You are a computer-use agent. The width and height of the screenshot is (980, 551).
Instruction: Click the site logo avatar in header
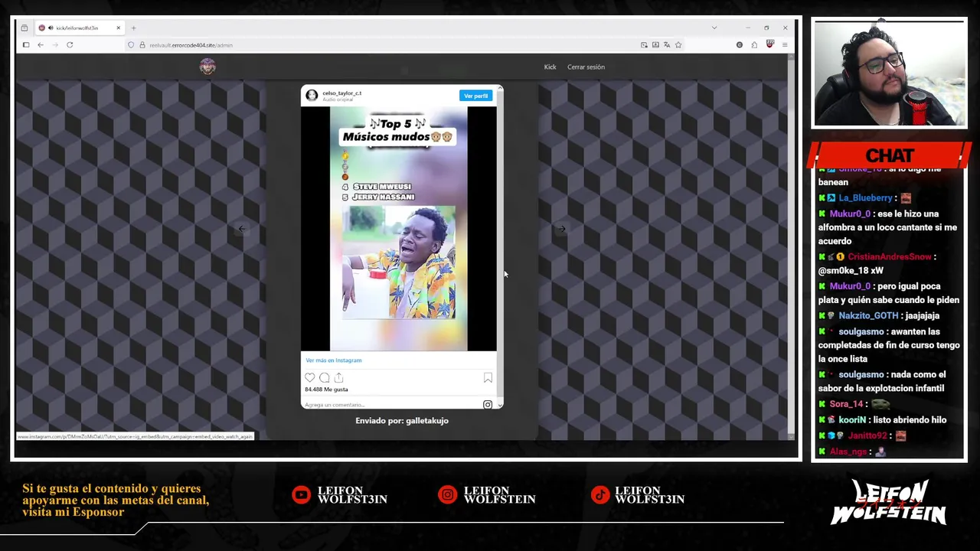point(207,67)
